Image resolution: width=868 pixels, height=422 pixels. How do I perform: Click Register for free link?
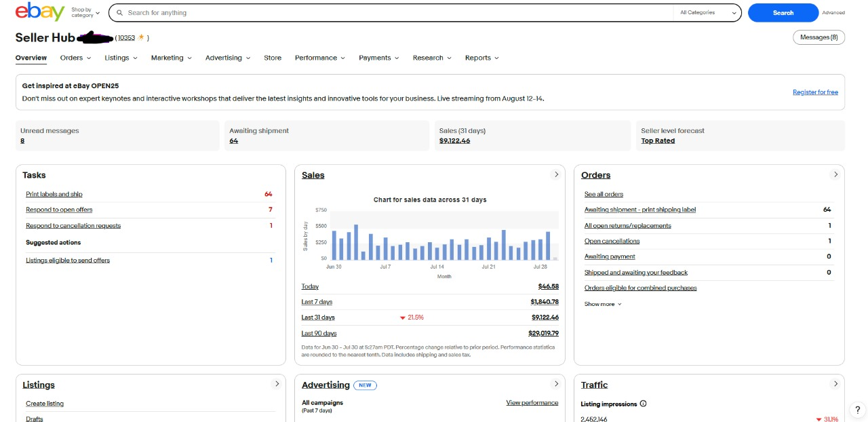coord(815,92)
